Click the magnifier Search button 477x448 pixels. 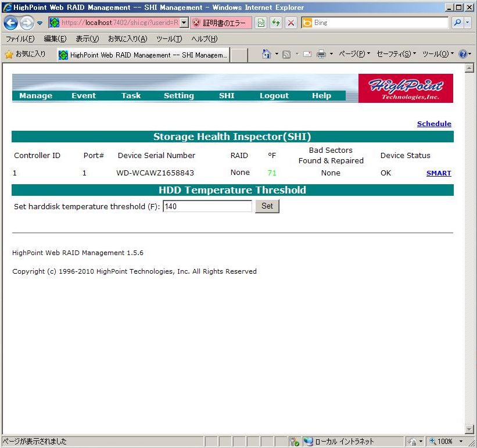pyautogui.click(x=457, y=23)
